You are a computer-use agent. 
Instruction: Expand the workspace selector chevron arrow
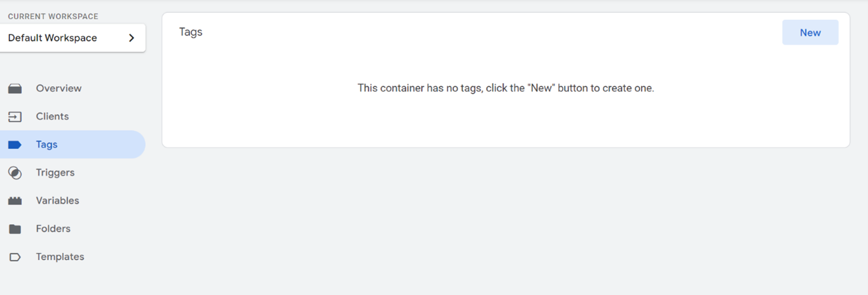coord(132,38)
